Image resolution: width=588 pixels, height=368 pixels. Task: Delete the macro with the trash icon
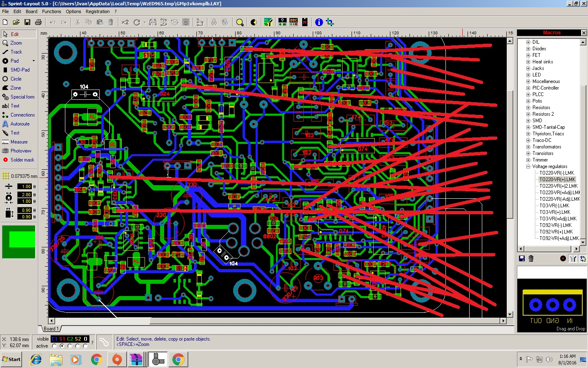[531, 258]
